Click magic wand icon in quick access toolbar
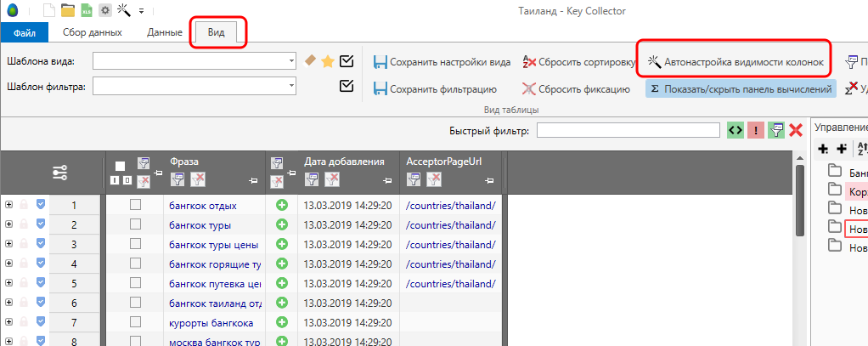This screenshot has width=868, height=346. click(124, 10)
